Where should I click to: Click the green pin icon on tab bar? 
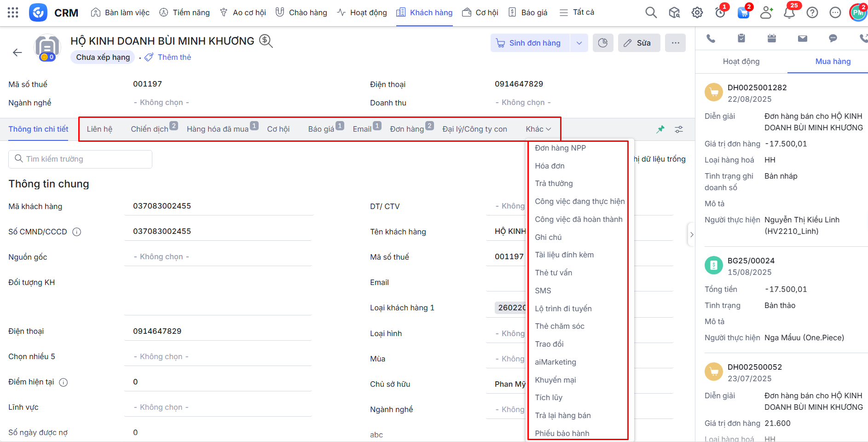(x=660, y=129)
